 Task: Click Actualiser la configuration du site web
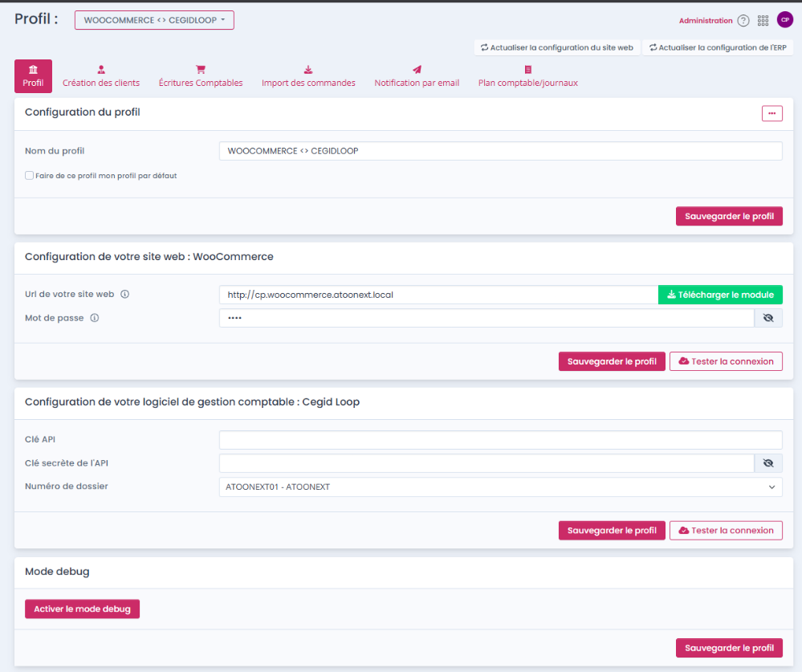coord(557,47)
